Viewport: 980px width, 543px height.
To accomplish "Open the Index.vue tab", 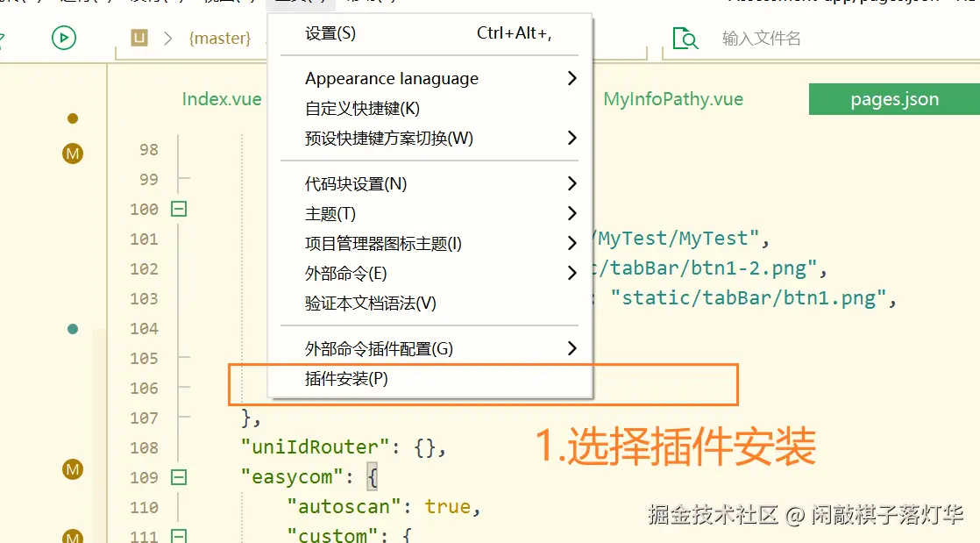I will [222, 99].
